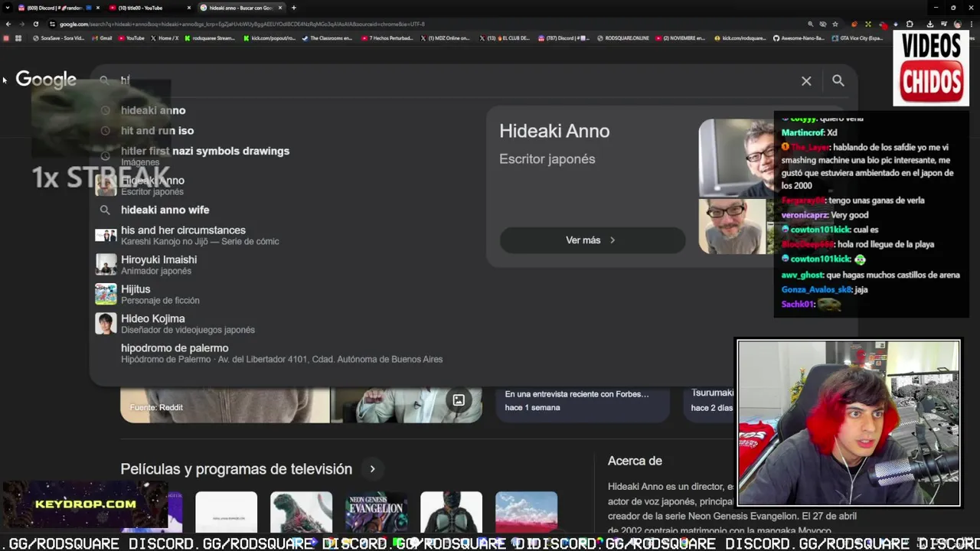Viewport: 980px width, 551px height.
Task: Add a new browser tab with plus
Action: (x=294, y=8)
